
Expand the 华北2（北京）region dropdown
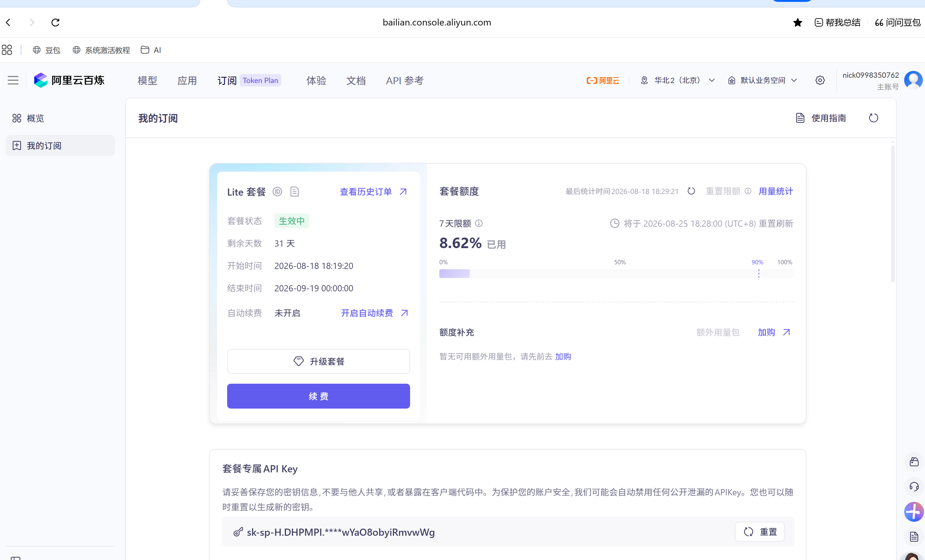(677, 80)
